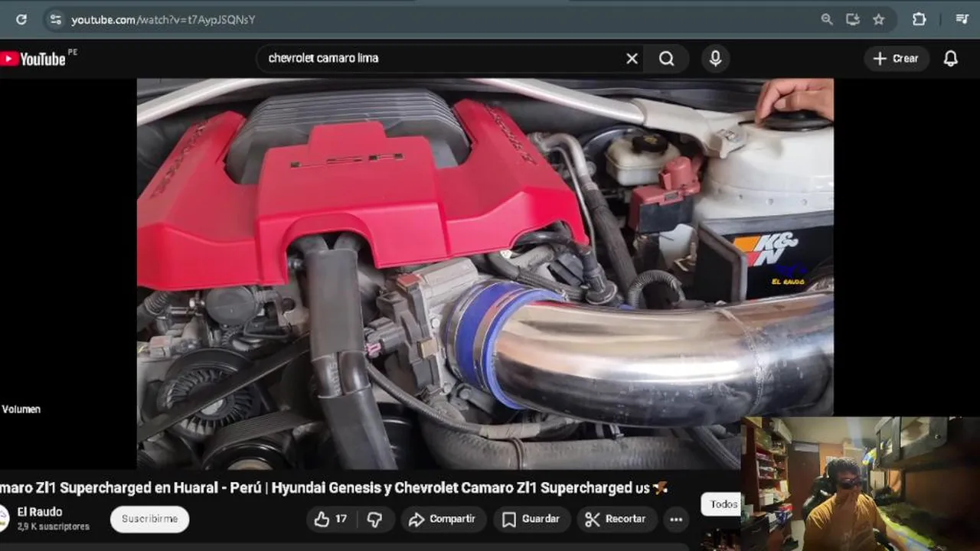Open the Crear menu
The image size is (980, 551).
point(897,59)
